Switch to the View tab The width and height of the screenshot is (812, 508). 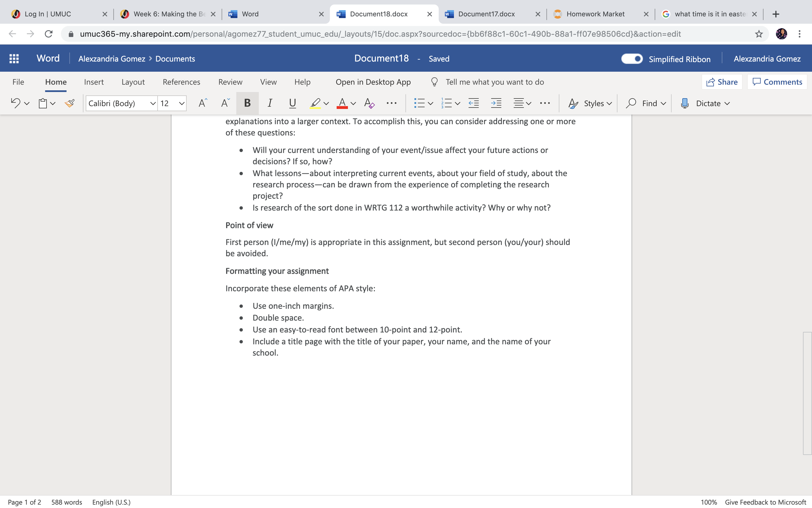point(268,82)
